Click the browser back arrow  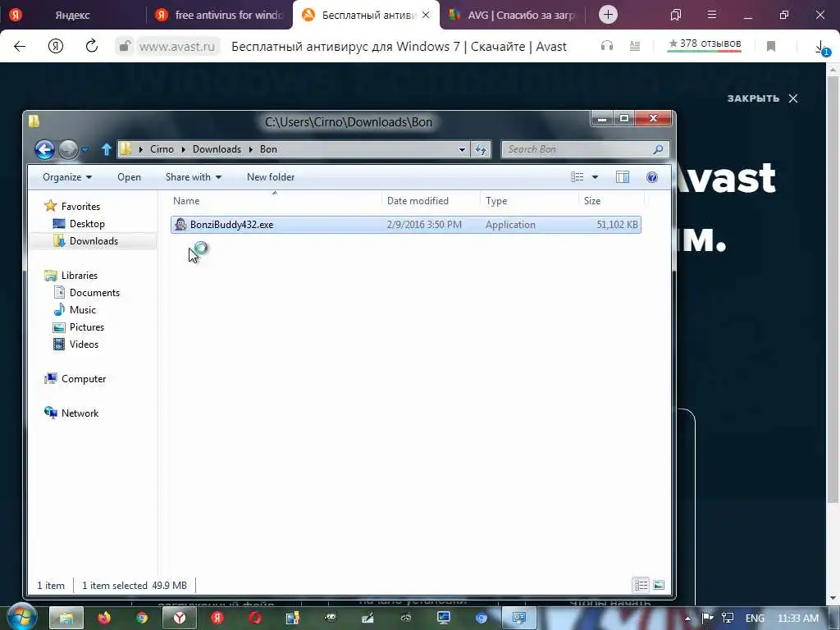click(x=20, y=46)
